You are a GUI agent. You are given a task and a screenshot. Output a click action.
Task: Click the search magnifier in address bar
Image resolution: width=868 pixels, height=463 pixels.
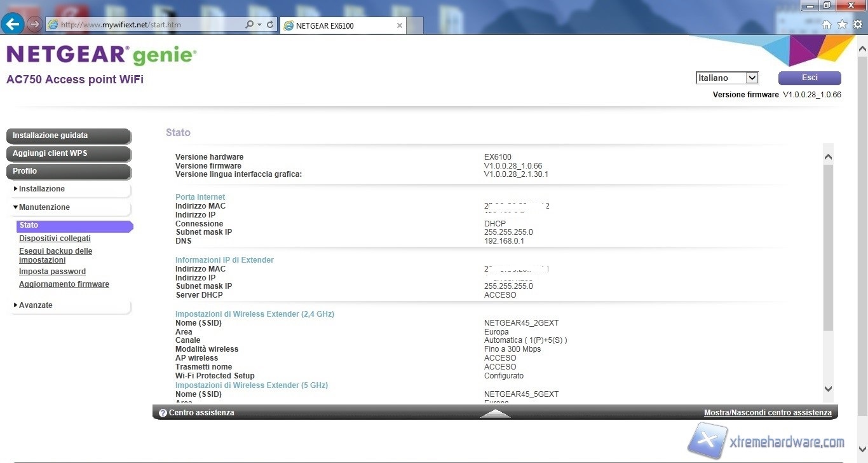[250, 25]
